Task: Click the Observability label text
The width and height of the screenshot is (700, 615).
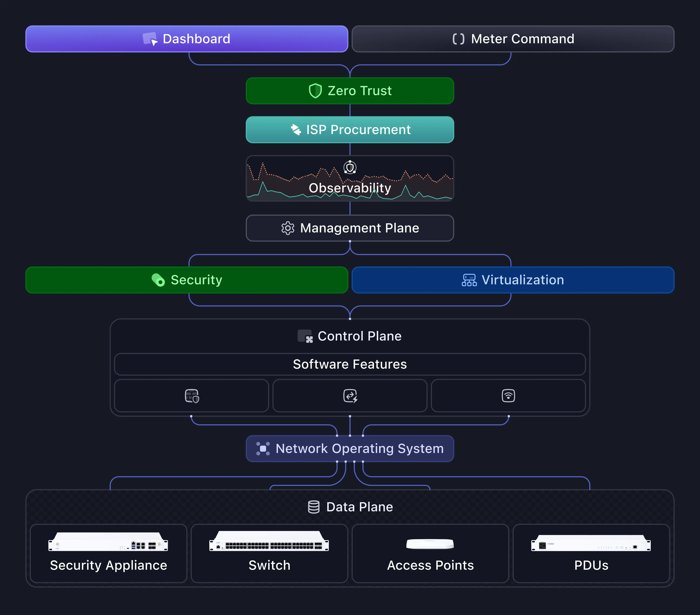Action: (350, 188)
